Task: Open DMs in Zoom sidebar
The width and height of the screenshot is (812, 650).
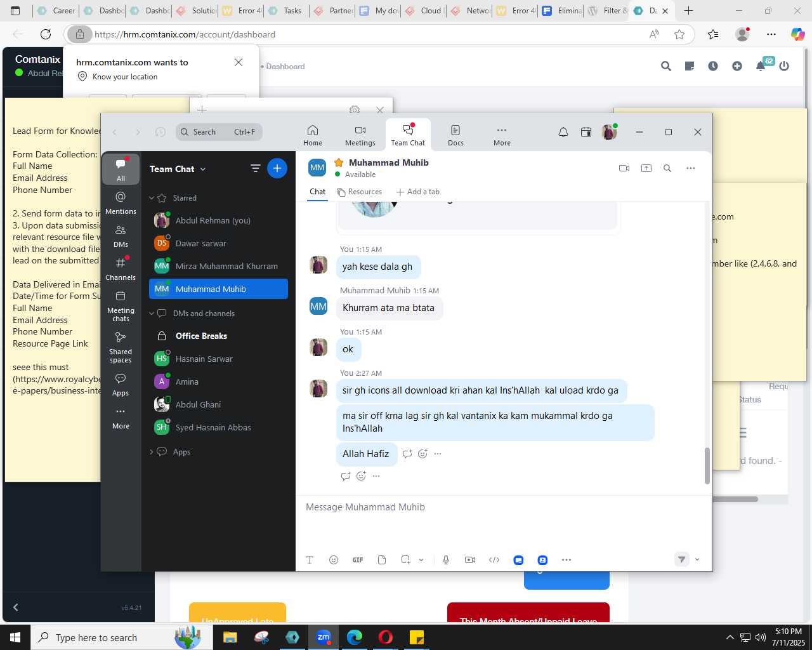Action: (121, 236)
